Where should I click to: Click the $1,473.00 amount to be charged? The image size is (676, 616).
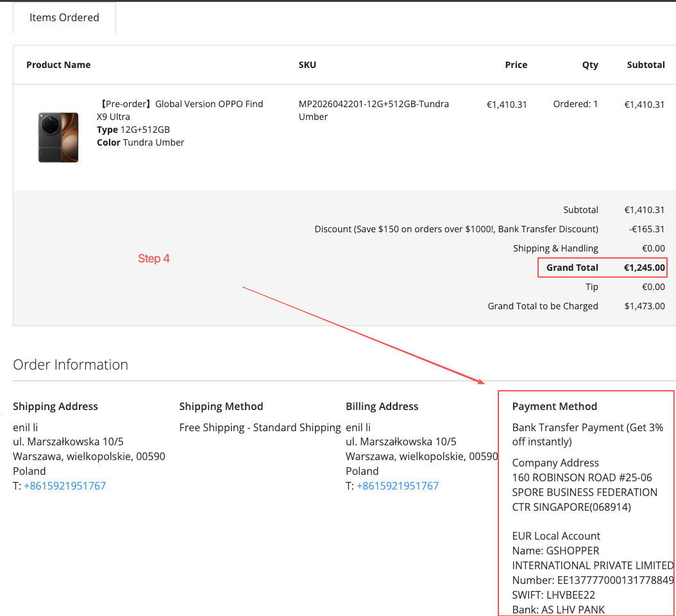click(x=645, y=306)
